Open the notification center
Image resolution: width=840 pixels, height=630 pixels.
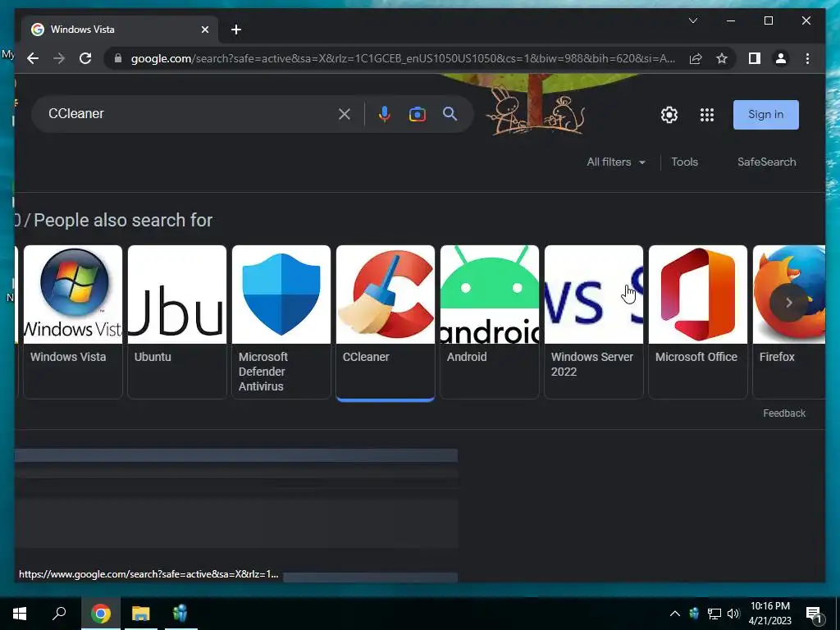click(814, 614)
